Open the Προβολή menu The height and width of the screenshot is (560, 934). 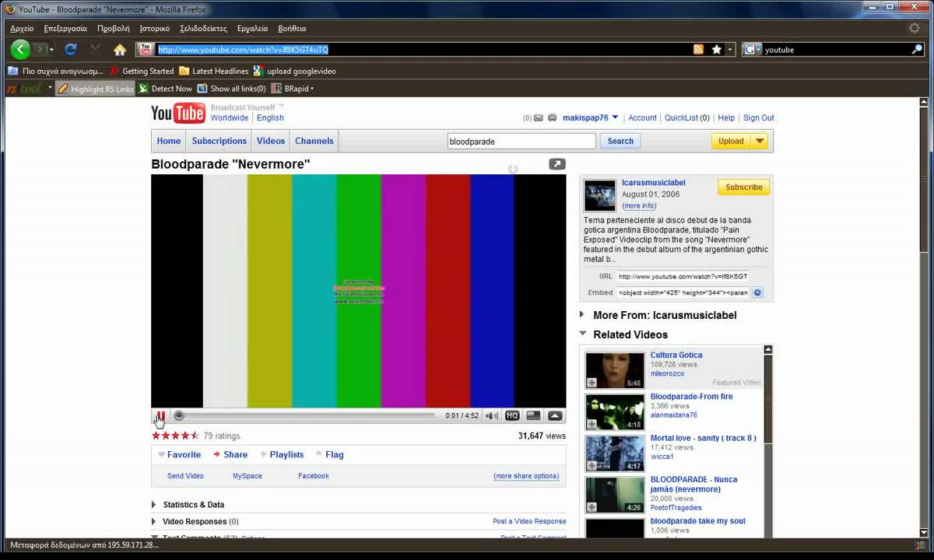coord(113,28)
